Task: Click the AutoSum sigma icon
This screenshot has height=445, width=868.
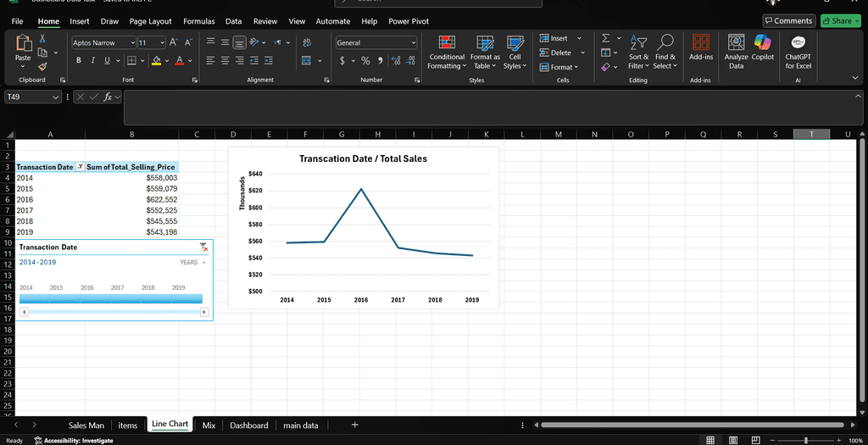Action: coord(605,38)
